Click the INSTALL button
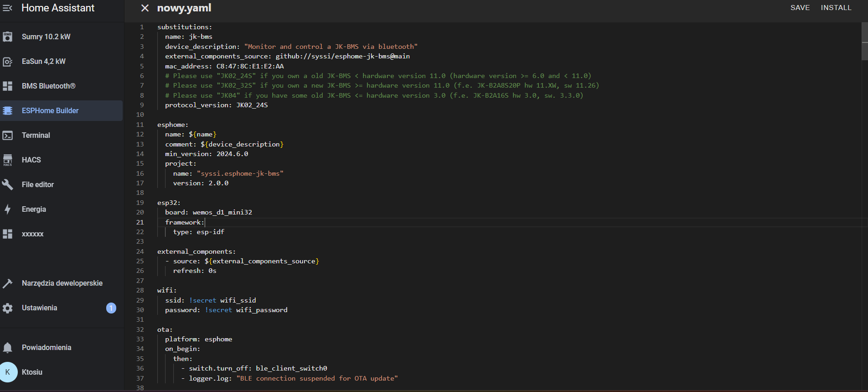Image resolution: width=868 pixels, height=392 pixels. click(836, 8)
